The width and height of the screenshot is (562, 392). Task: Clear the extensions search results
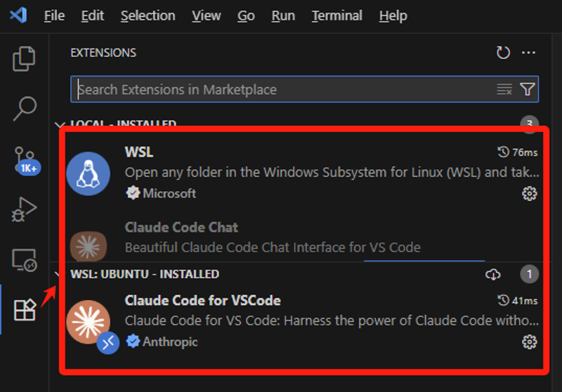[504, 89]
